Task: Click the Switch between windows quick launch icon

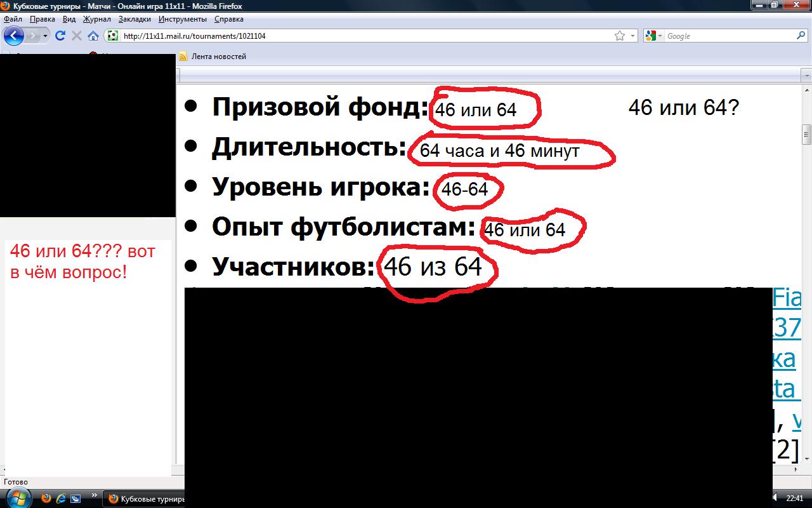Action: (x=75, y=498)
